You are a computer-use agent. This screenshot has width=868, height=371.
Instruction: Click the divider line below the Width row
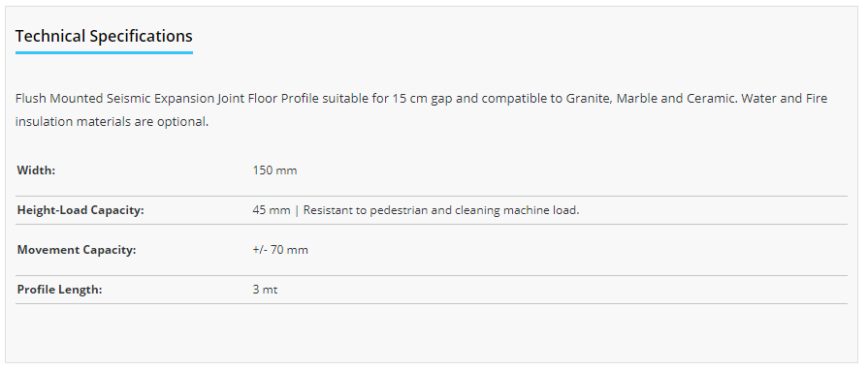pyautogui.click(x=432, y=196)
